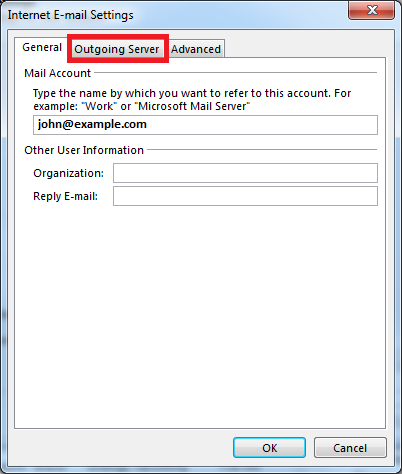Click the Other User Information section heading
Screen dimensions: 402x474
(84, 150)
